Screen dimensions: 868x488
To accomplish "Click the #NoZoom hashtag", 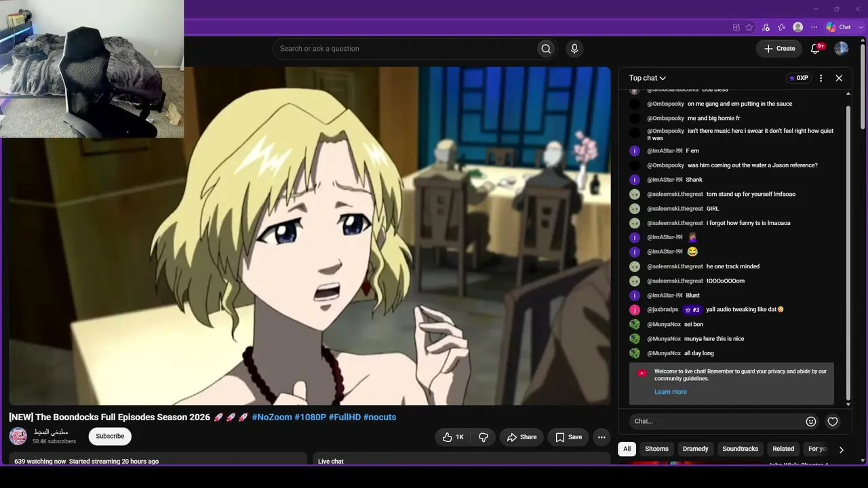I will point(271,417).
